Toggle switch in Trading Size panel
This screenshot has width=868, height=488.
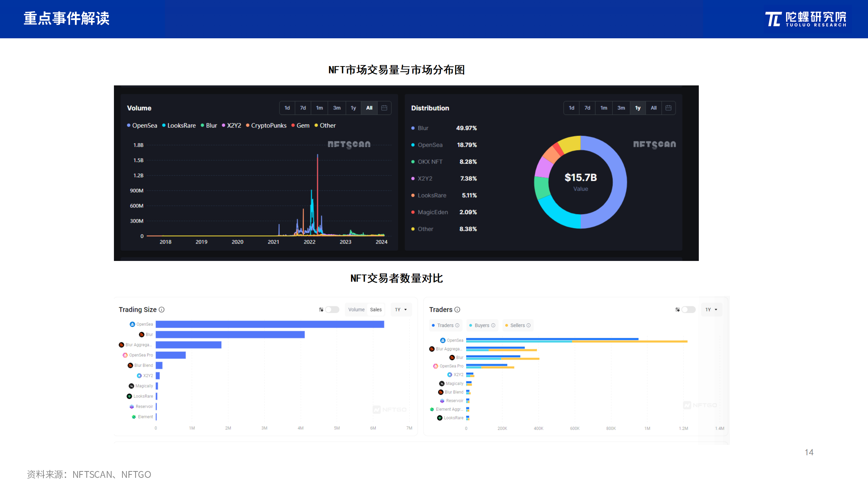(332, 309)
